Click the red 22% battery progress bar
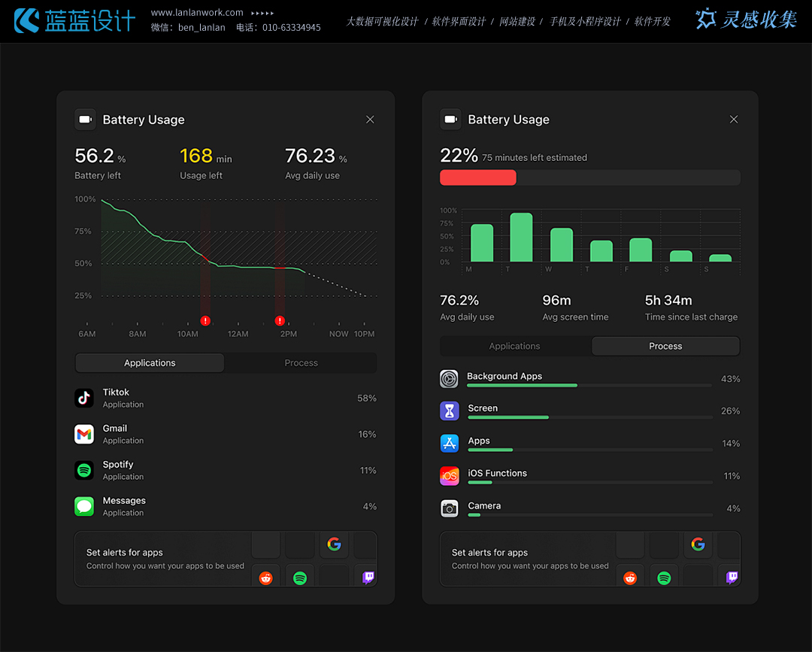The width and height of the screenshot is (812, 652). pyautogui.click(x=478, y=177)
